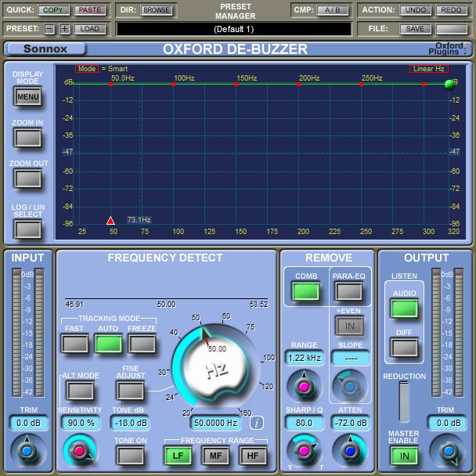The width and height of the screenshot is (476, 476).
Task: Click the 50.0000 Hz frequency field
Action: [215, 423]
